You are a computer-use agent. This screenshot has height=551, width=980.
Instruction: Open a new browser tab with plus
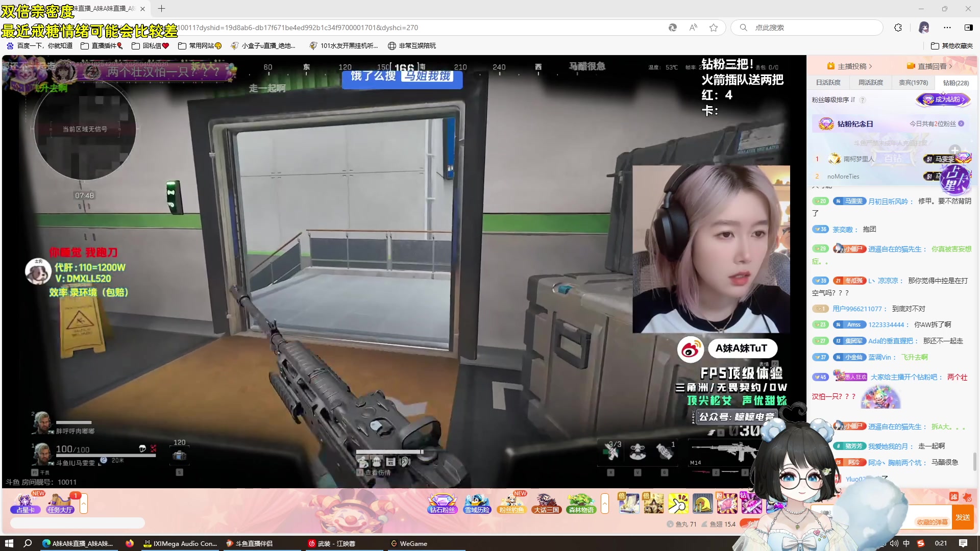(161, 9)
